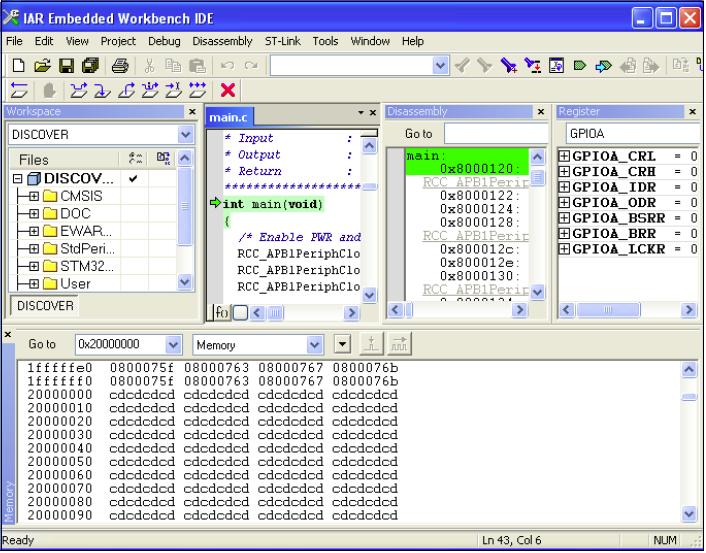The height and width of the screenshot is (553, 706).
Task: Click memory row address 20000040
Action: [x=60, y=449]
